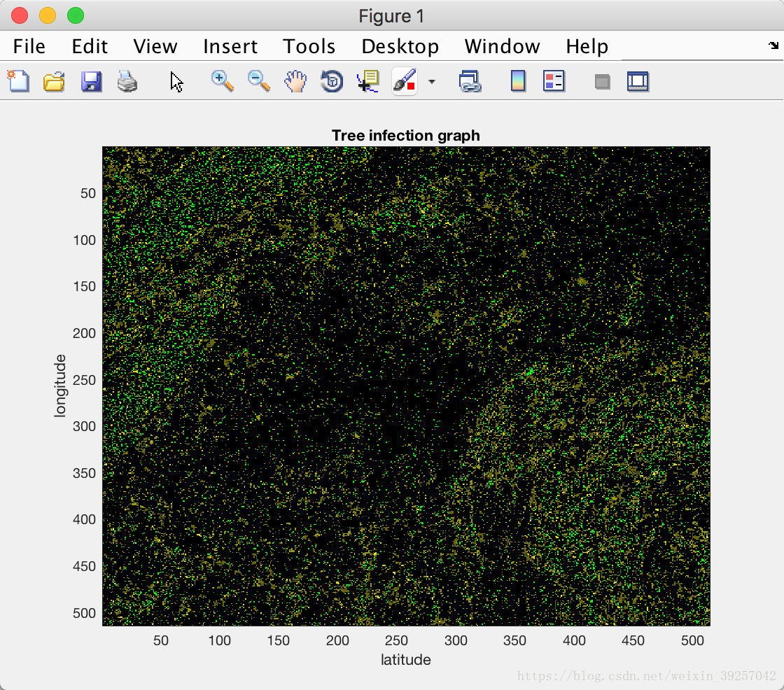Insert a colorbar using the toolbar icon
784x690 pixels.
(518, 81)
